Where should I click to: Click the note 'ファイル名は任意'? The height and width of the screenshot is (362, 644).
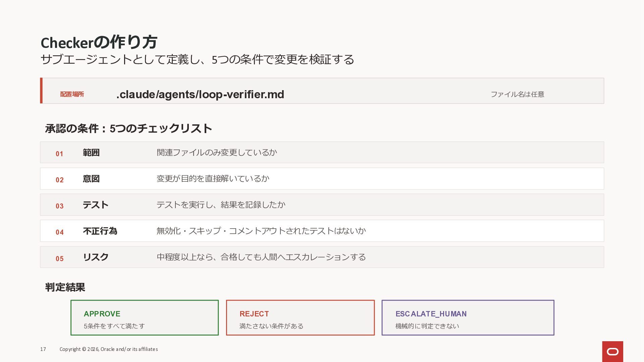(517, 94)
